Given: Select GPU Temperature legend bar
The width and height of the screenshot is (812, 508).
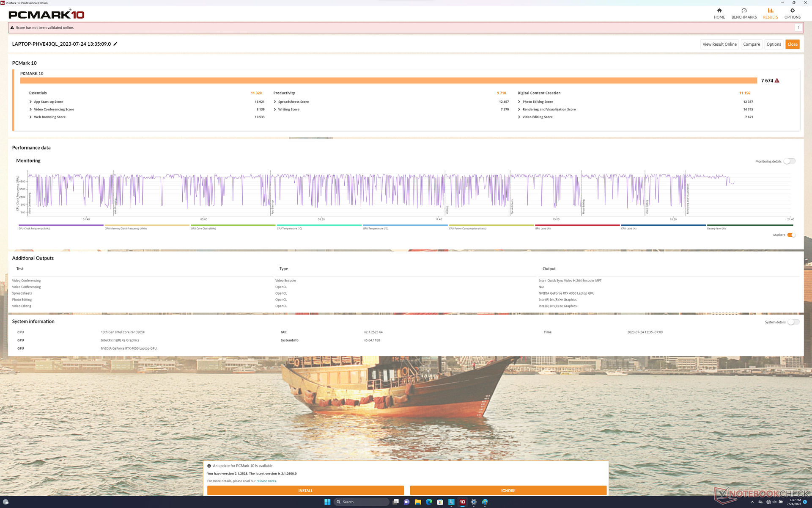Looking at the screenshot, I should 405,225.
